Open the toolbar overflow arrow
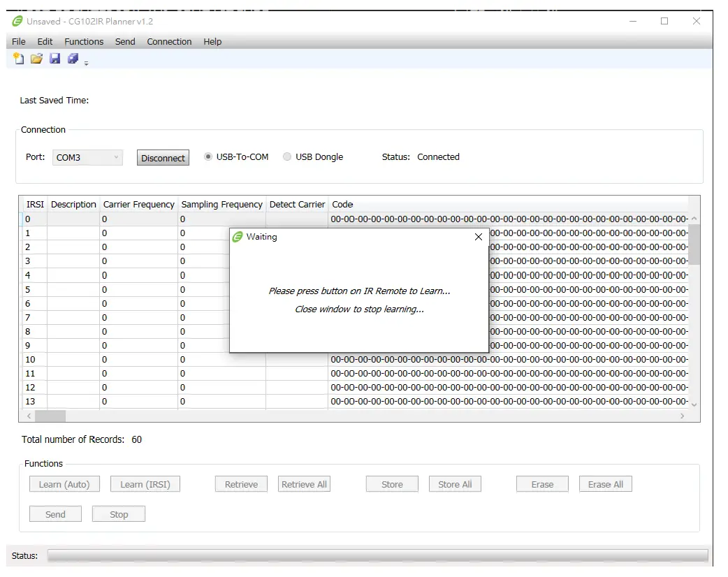The image size is (728, 577). 87,63
